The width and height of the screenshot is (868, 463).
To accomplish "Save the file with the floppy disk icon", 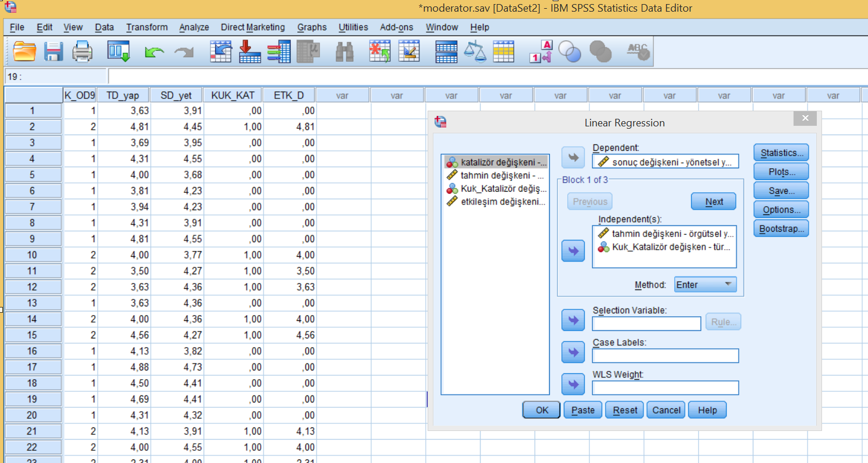I will click(54, 51).
